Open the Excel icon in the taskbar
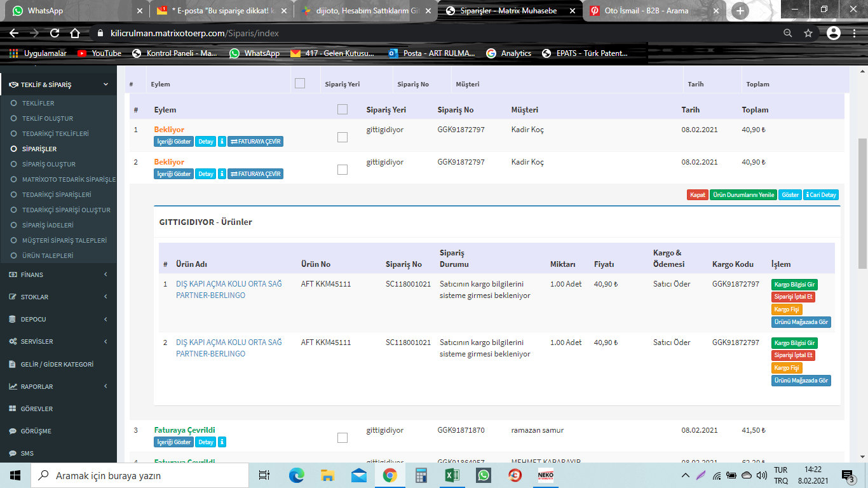868x488 pixels. (452, 475)
